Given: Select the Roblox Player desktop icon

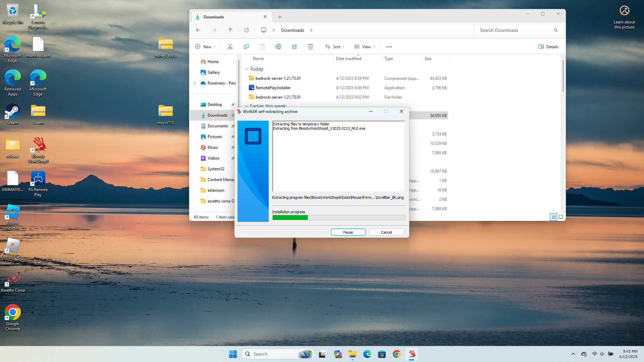Looking at the screenshot, I should [x=13, y=248].
